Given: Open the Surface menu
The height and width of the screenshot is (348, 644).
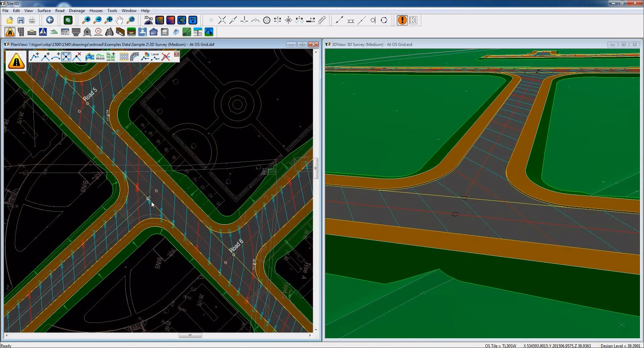Looking at the screenshot, I should coord(44,11).
